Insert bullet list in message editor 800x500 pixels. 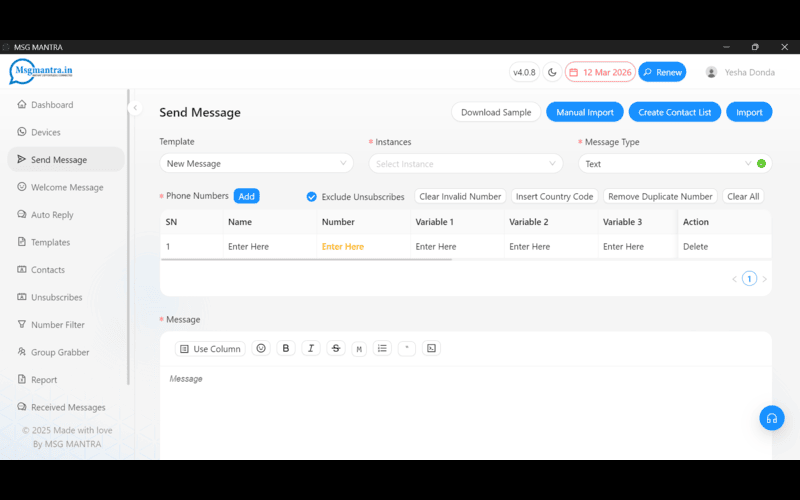click(382, 348)
